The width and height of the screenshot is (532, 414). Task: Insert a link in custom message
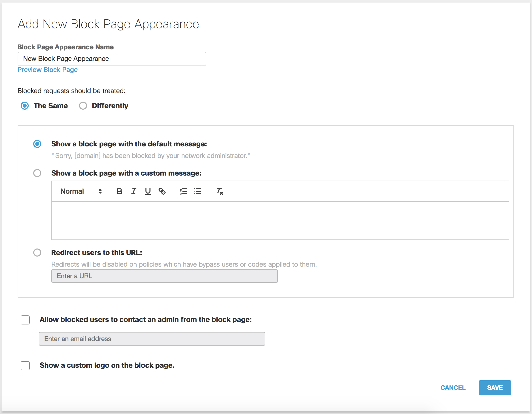pos(162,191)
